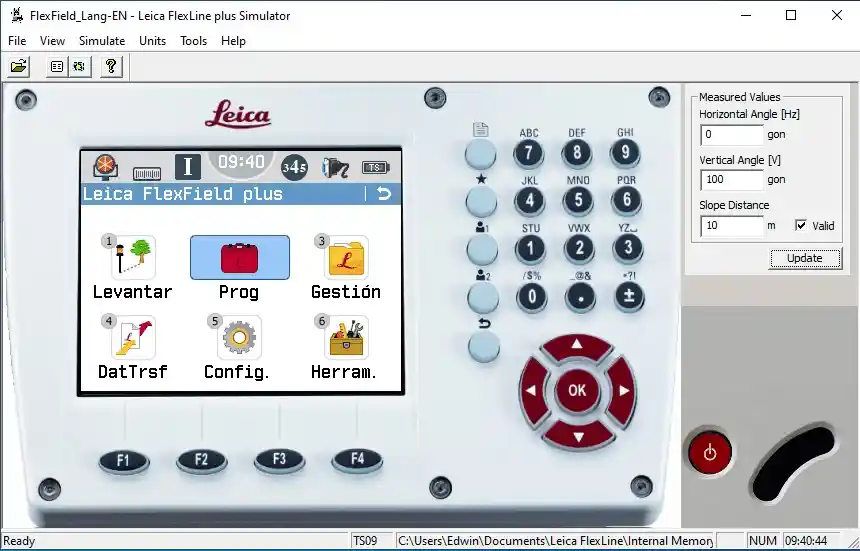Click the Update button
The height and width of the screenshot is (551, 860).
click(805, 258)
